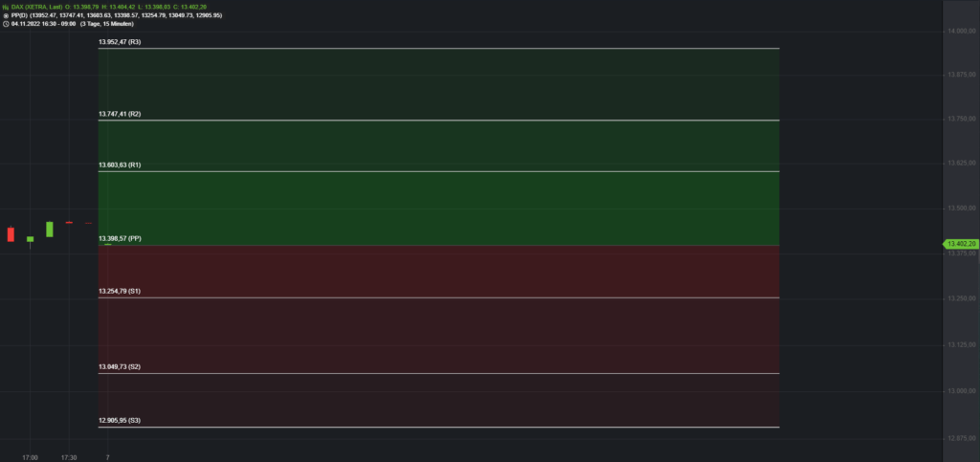
Task: Click the date range 04.11.2022 16:30 - 09:00
Action: [x=44, y=24]
